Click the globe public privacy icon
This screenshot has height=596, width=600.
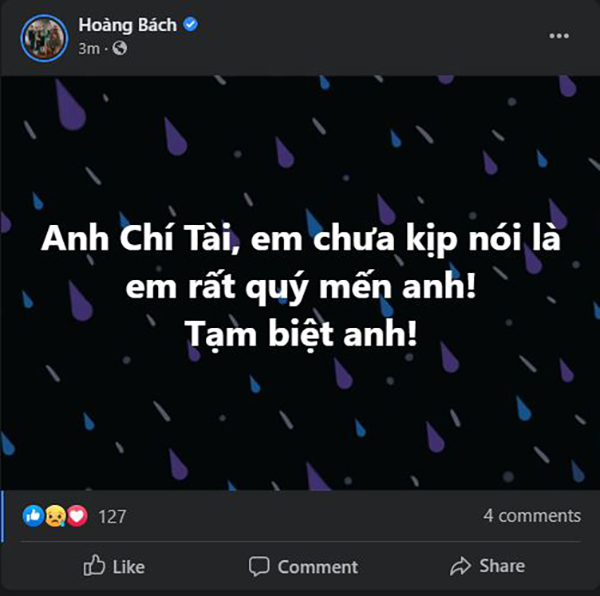pyautogui.click(x=120, y=48)
